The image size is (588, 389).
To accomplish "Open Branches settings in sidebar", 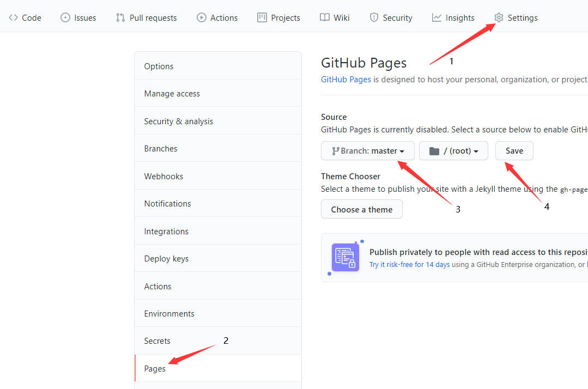I will point(218,148).
